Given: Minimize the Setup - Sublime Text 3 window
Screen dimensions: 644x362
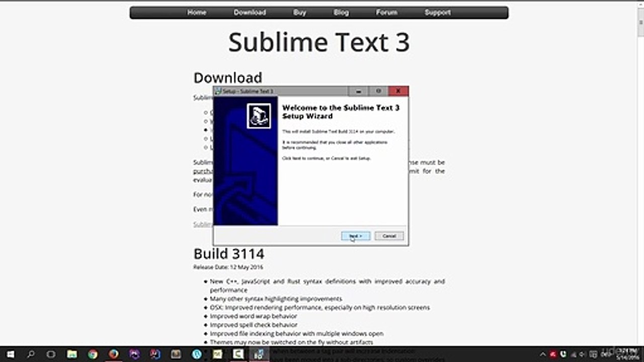Looking at the screenshot, I should tap(359, 91).
